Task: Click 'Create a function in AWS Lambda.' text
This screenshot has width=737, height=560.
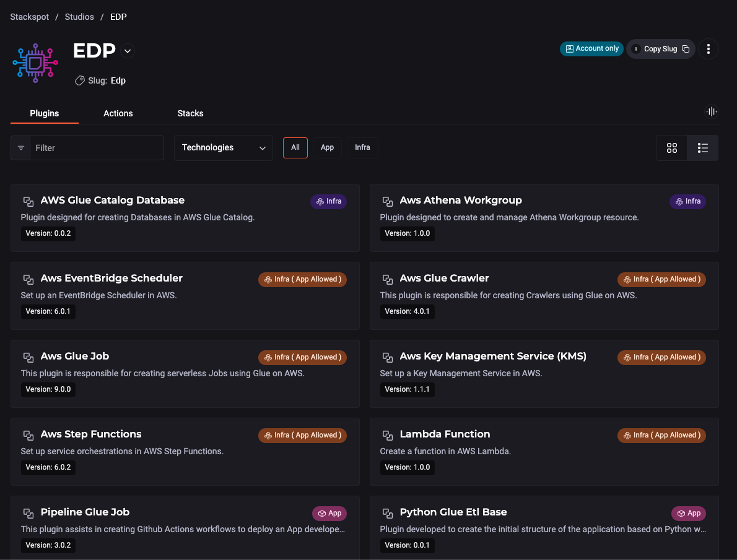Action: (445, 452)
